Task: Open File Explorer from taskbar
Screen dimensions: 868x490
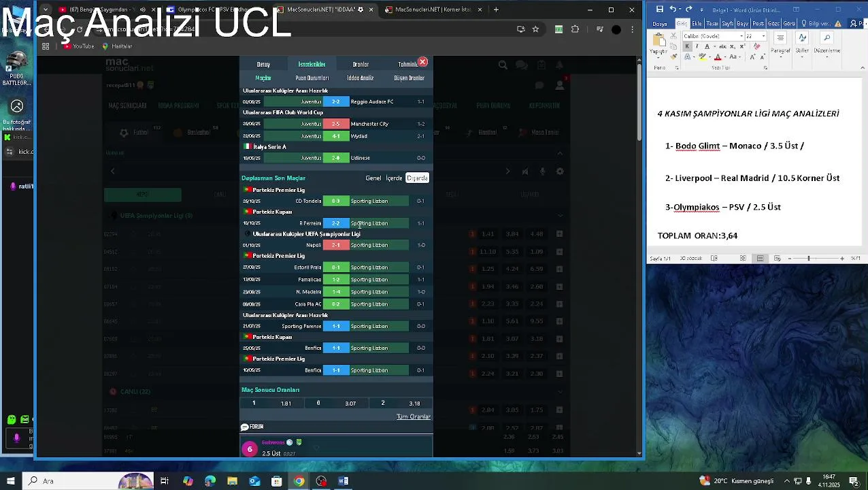Action: point(232,481)
